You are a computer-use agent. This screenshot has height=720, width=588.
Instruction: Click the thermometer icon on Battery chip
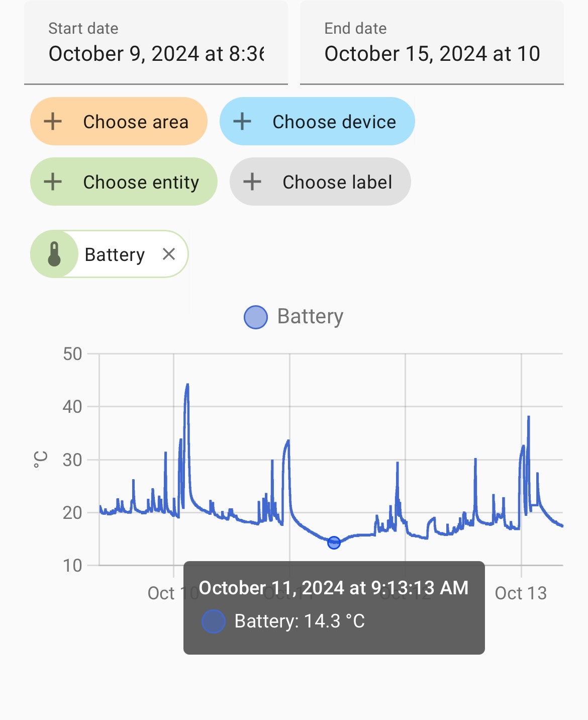click(x=54, y=254)
